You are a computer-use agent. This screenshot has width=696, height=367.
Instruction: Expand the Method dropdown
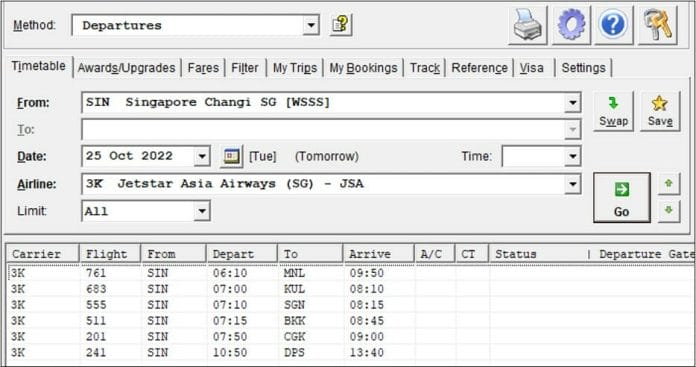pos(311,25)
